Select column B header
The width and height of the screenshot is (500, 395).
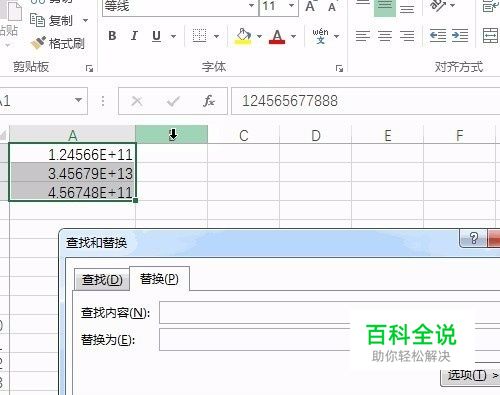tap(172, 135)
